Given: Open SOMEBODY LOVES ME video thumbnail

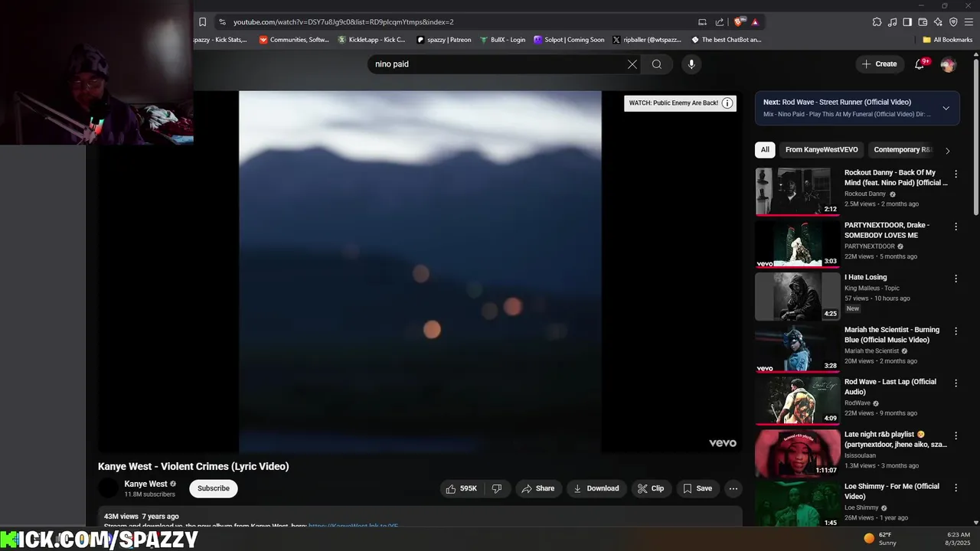Looking at the screenshot, I should 797,243.
